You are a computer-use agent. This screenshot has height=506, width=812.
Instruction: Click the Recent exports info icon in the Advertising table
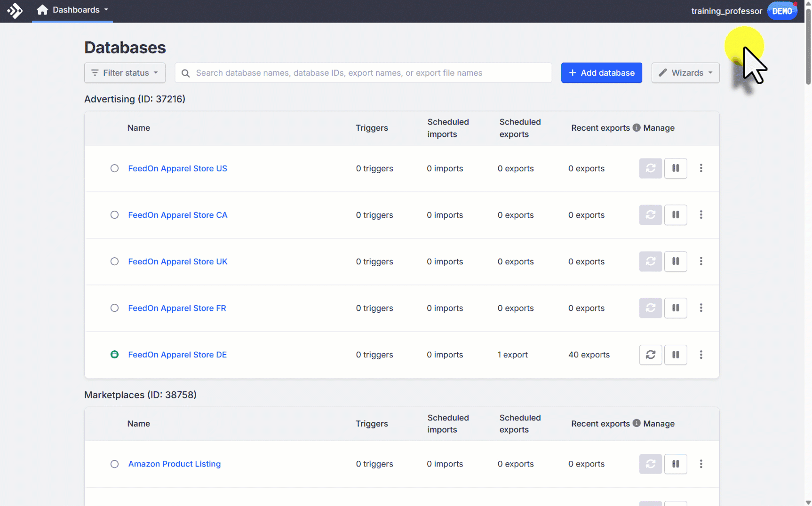click(637, 127)
